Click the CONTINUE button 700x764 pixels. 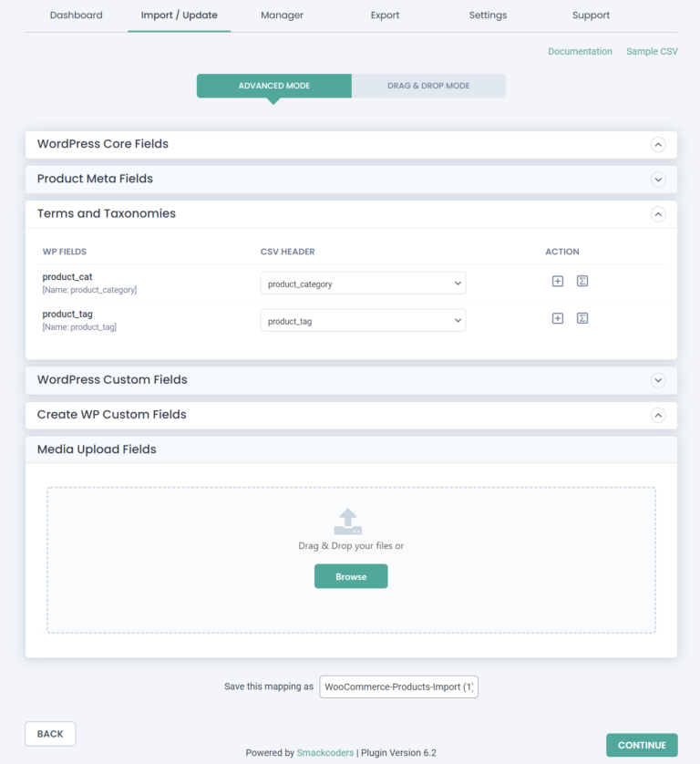[x=642, y=745]
